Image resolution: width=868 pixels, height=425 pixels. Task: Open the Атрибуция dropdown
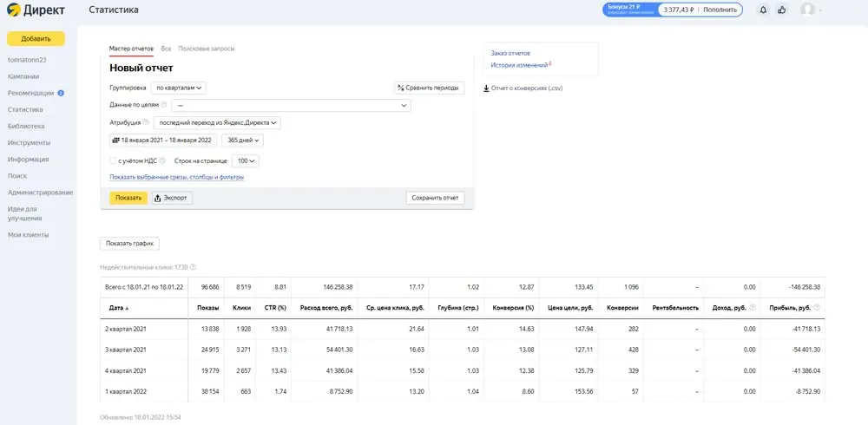click(x=217, y=123)
